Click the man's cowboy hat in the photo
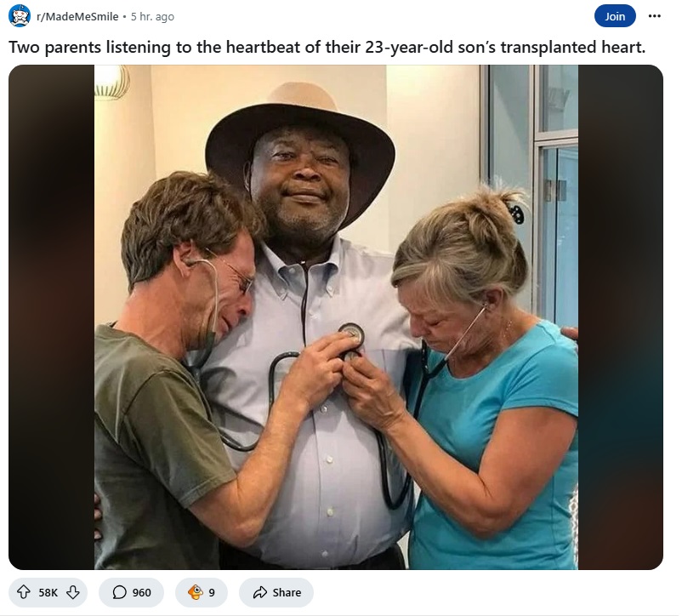This screenshot has width=682, height=616. 300,144
